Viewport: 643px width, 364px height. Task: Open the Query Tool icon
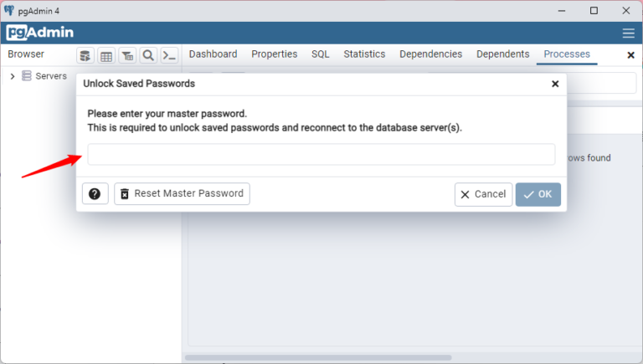click(85, 55)
